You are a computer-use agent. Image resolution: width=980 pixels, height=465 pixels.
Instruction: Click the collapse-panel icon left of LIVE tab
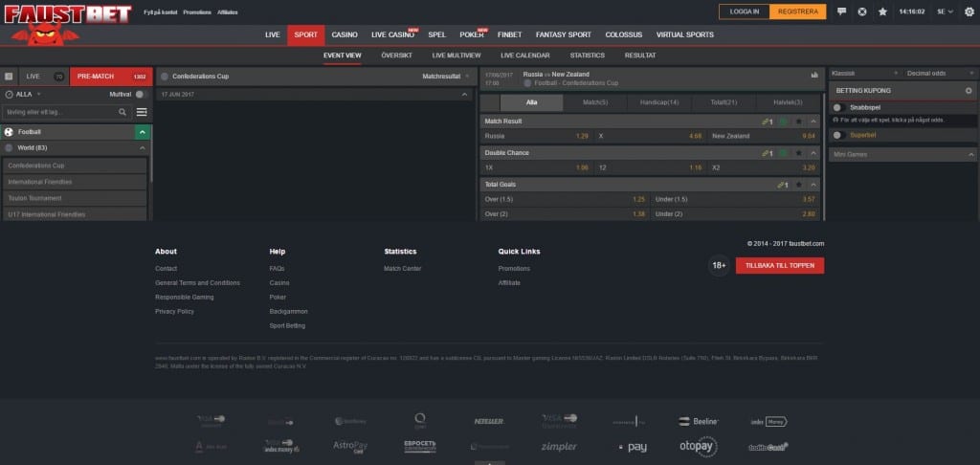[9, 77]
